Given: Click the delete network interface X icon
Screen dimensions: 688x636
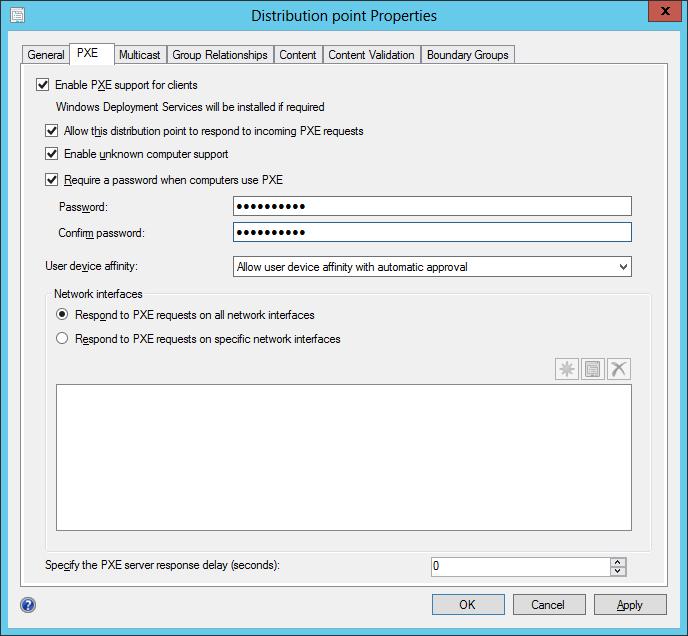Looking at the screenshot, I should pos(619,369).
